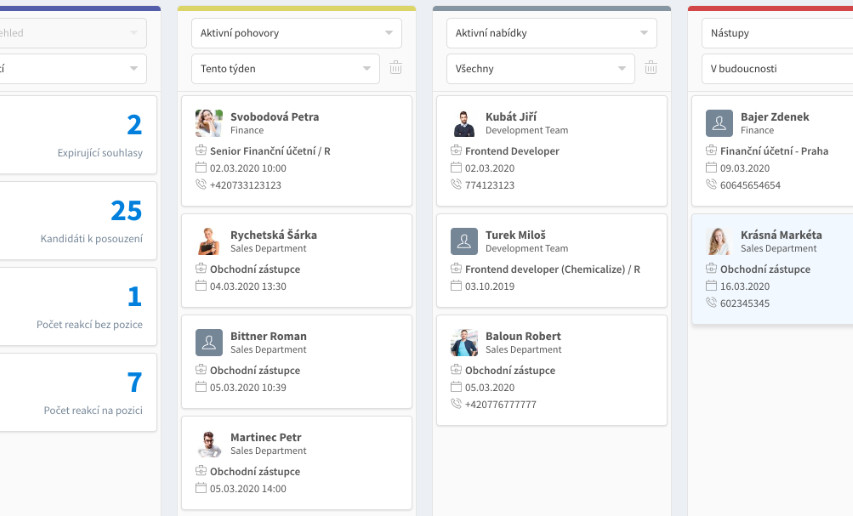Expand the Všechny filter dropdown
Viewport: 853px width, 516px height.
tap(540, 69)
